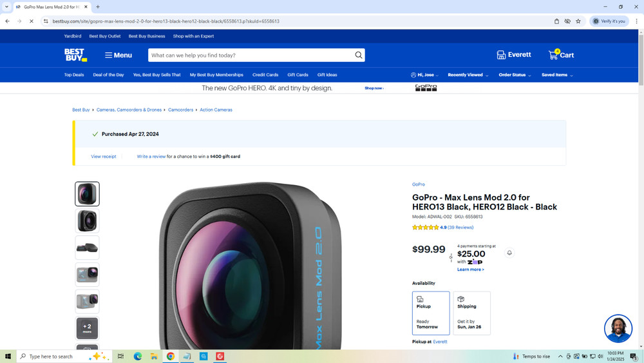Bookmark this page with star icon
Screen dimensions: 644x363
tap(578, 21)
